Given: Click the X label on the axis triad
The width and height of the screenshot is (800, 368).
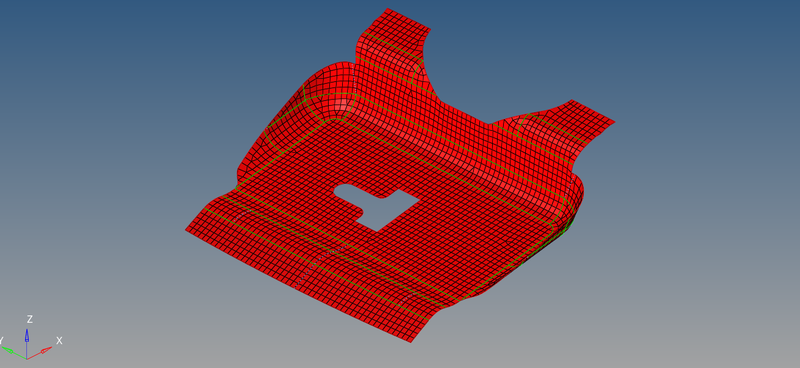Looking at the screenshot, I should (x=59, y=340).
